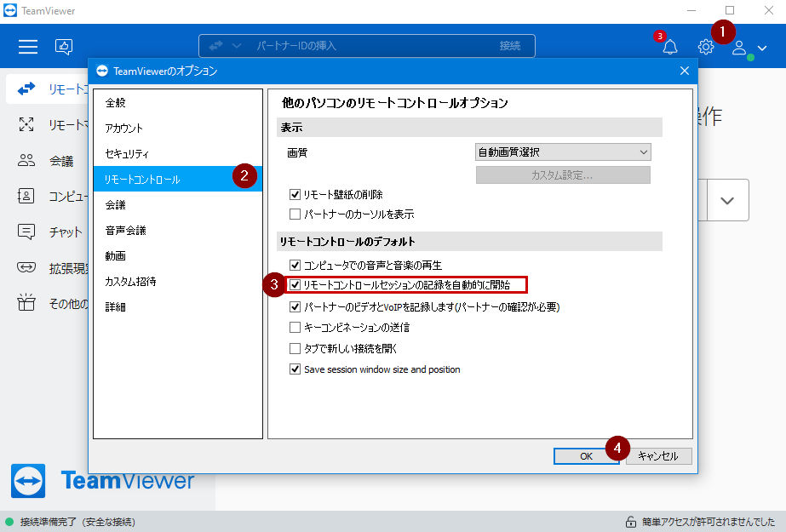The image size is (786, 532).
Task: Click the TeamViewer title bar app icon
Action: click(x=10, y=10)
